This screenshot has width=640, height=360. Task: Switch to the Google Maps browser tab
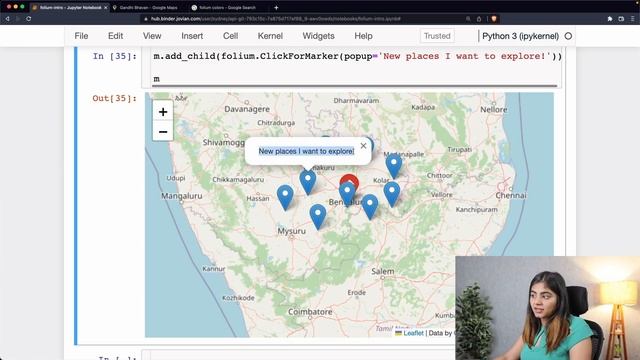click(148, 7)
